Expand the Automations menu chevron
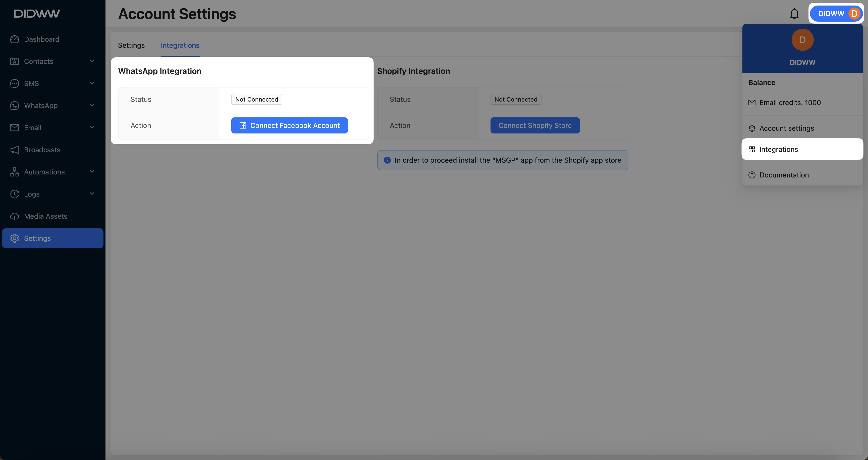Viewport: 868px width, 460px height. (x=92, y=172)
